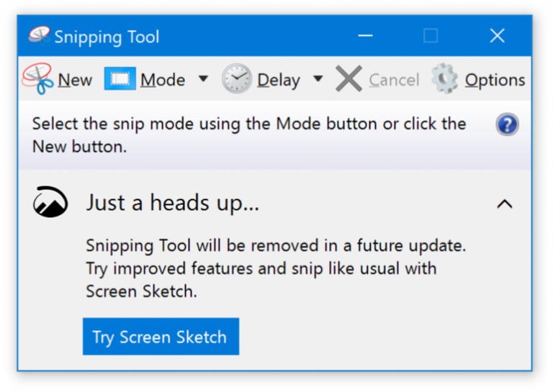Close the Snipping Tool window
The width and height of the screenshot is (553, 392).
click(x=497, y=36)
